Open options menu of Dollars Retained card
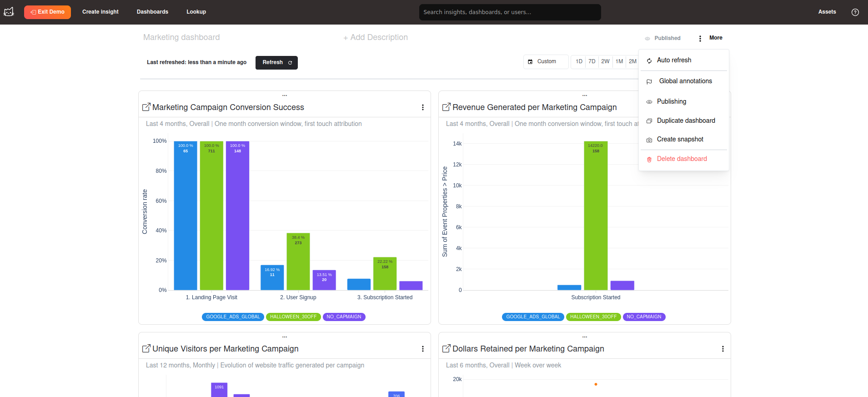Viewport: 868px width, 397px height. click(x=722, y=349)
